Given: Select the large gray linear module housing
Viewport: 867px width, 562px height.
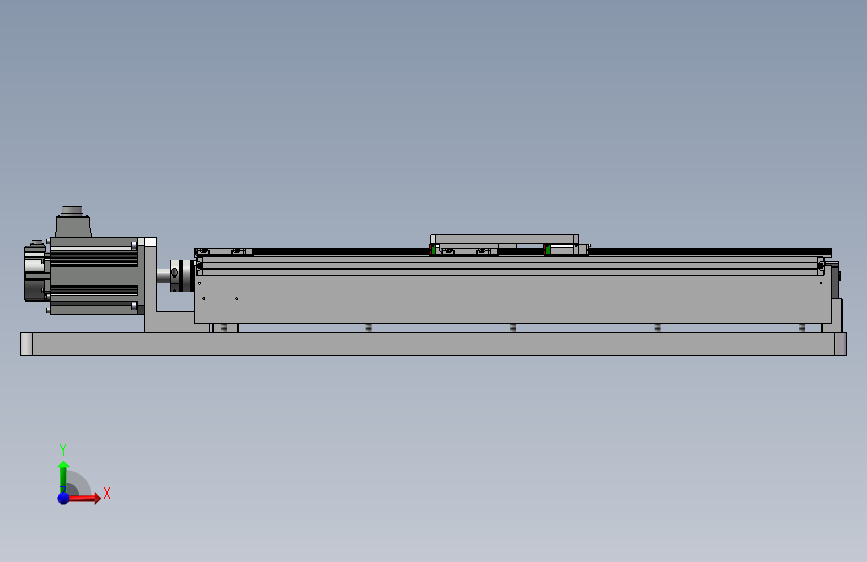Looking at the screenshot, I should coord(513,299).
